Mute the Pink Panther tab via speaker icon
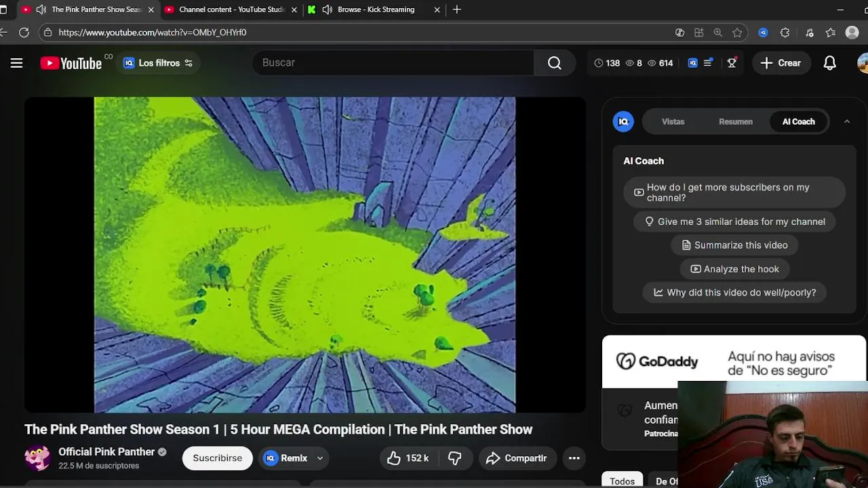The height and width of the screenshot is (488, 868). coord(41,9)
